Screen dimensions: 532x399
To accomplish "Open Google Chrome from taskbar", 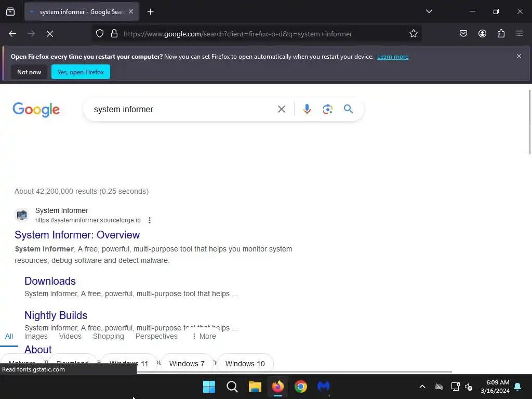I will coord(301,387).
